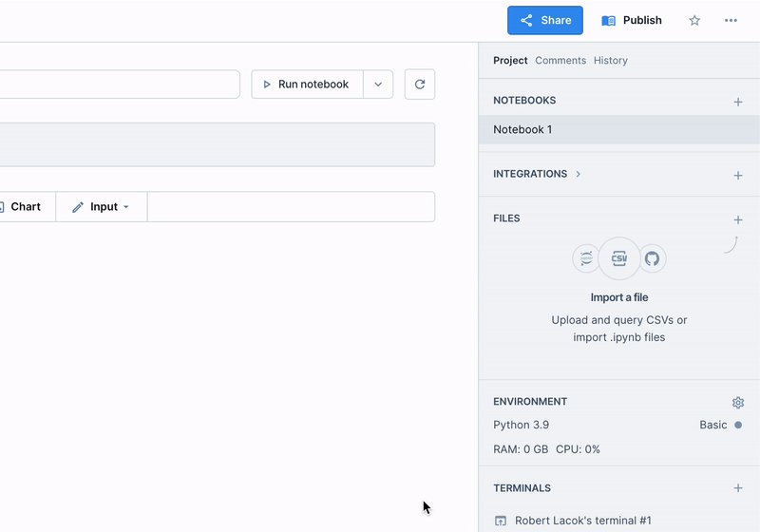The height and width of the screenshot is (532, 760).
Task: Open Robert Lacok's terminal #1
Action: (582, 521)
